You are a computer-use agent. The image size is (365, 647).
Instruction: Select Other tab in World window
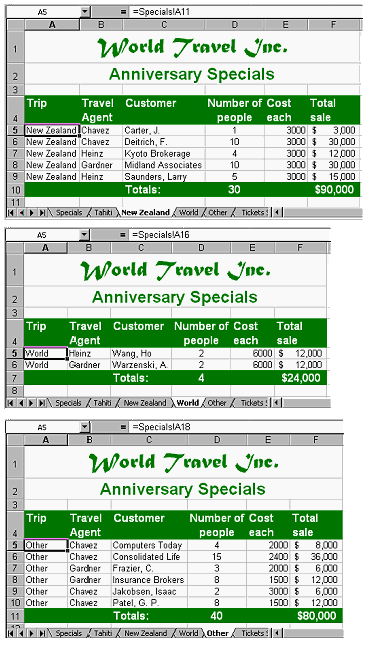(x=217, y=403)
